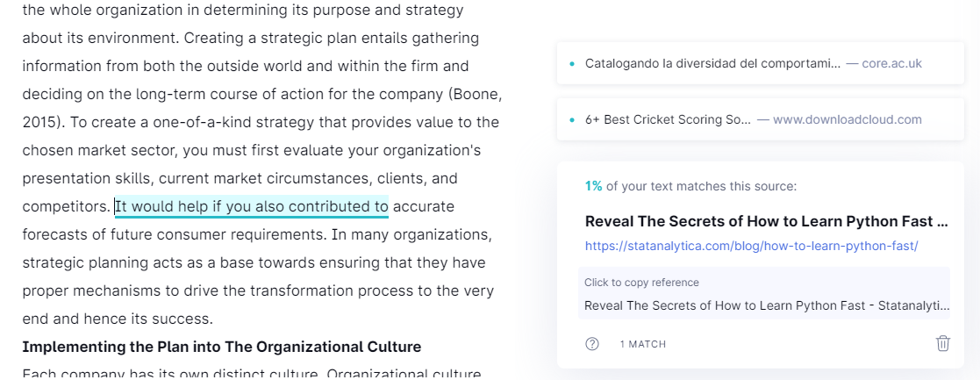The height and width of the screenshot is (380, 980).
Task: Click the teal bullet beside Catalogando source
Action: coord(572,64)
